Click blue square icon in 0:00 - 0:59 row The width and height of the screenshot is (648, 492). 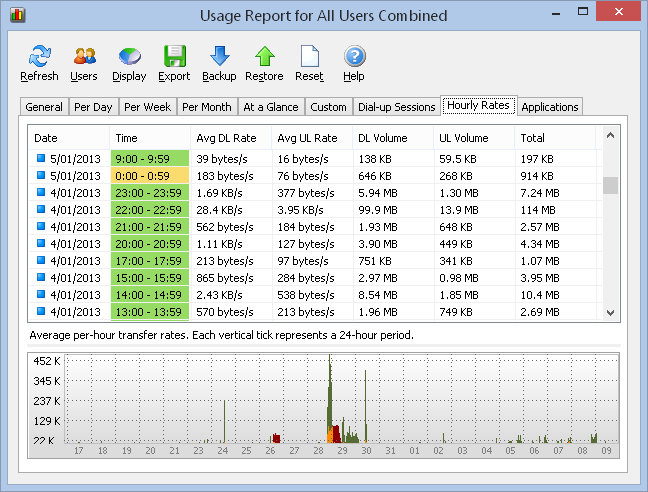click(x=40, y=175)
